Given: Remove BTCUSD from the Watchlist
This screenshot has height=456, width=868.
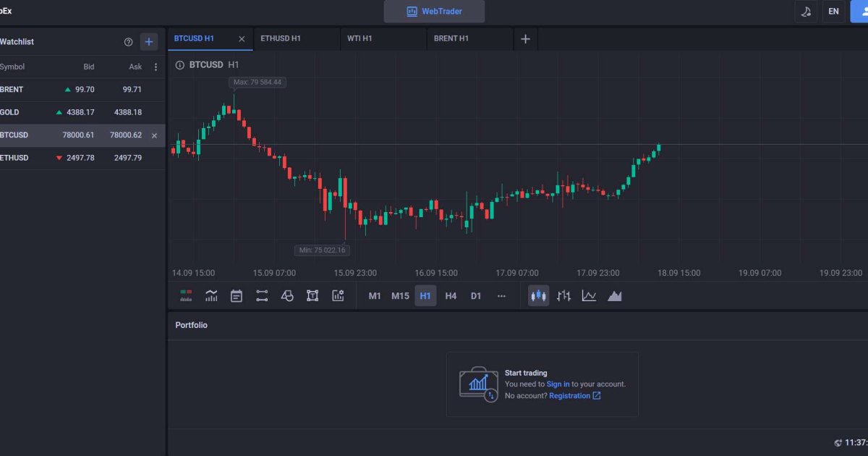Looking at the screenshot, I should (x=154, y=135).
